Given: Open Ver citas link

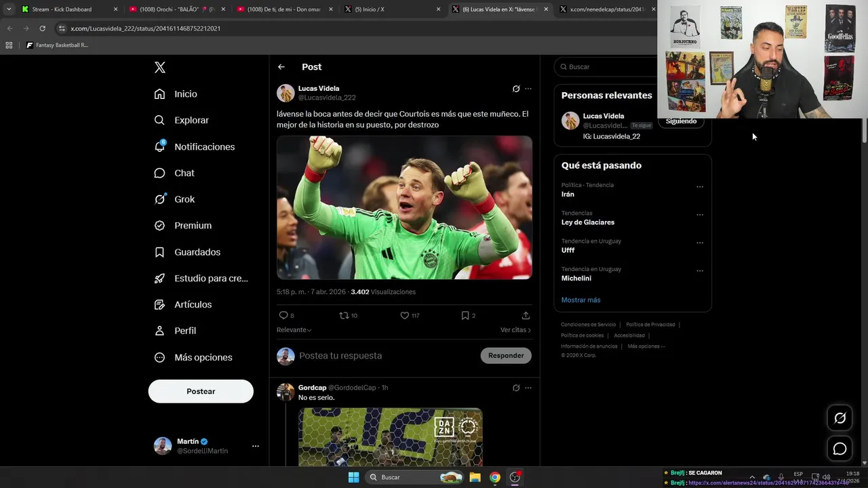Looking at the screenshot, I should pos(515,330).
